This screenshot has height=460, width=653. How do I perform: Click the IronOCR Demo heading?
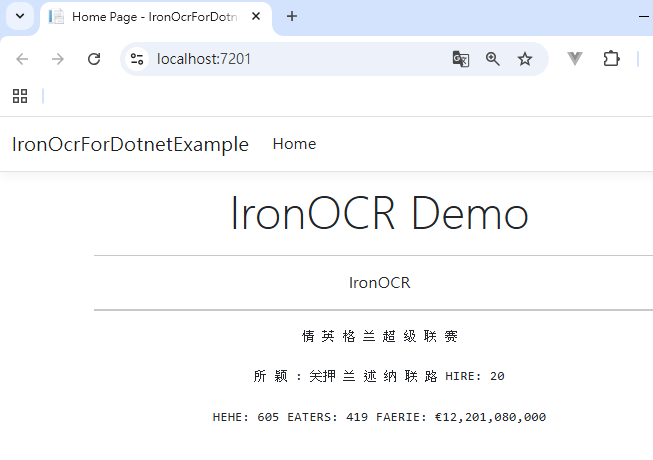click(379, 213)
